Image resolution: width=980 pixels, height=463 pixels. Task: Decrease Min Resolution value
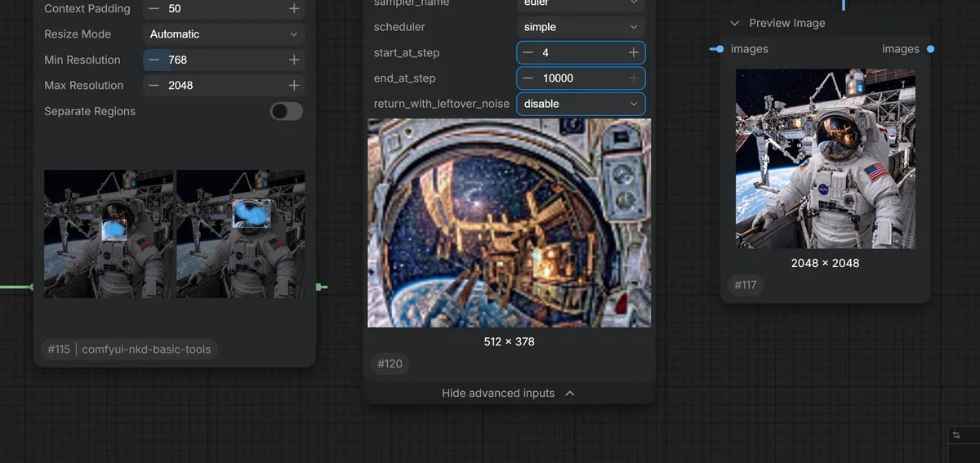tap(154, 60)
